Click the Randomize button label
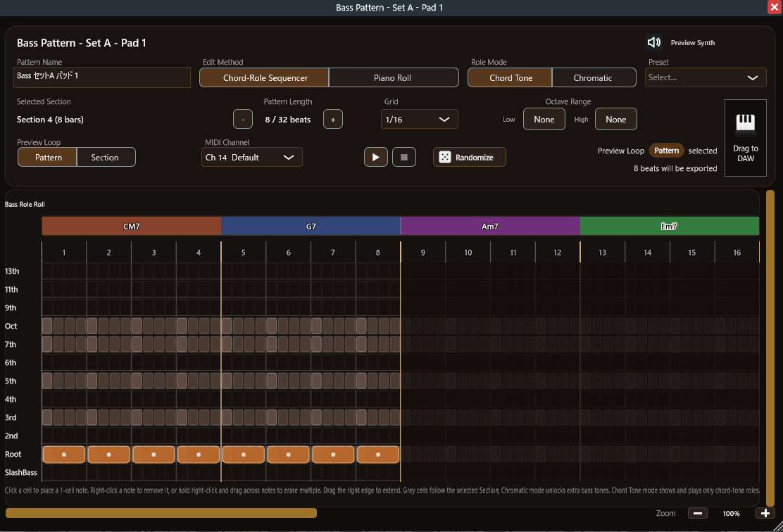Screen dimensions: 783x532 click(x=475, y=157)
